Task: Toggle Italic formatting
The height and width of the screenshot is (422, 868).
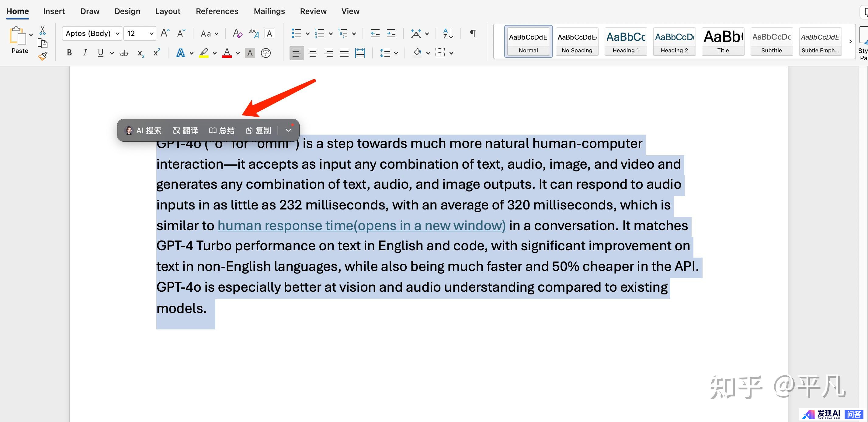Action: pyautogui.click(x=85, y=53)
